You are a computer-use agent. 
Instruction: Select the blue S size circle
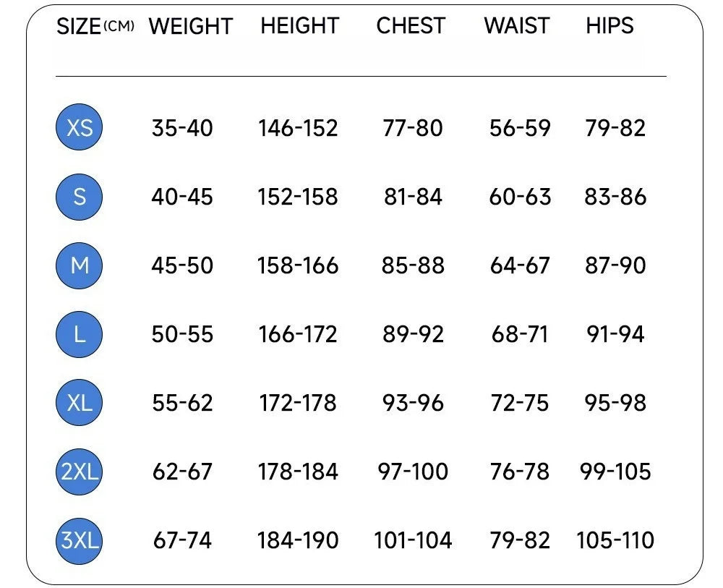tap(80, 197)
